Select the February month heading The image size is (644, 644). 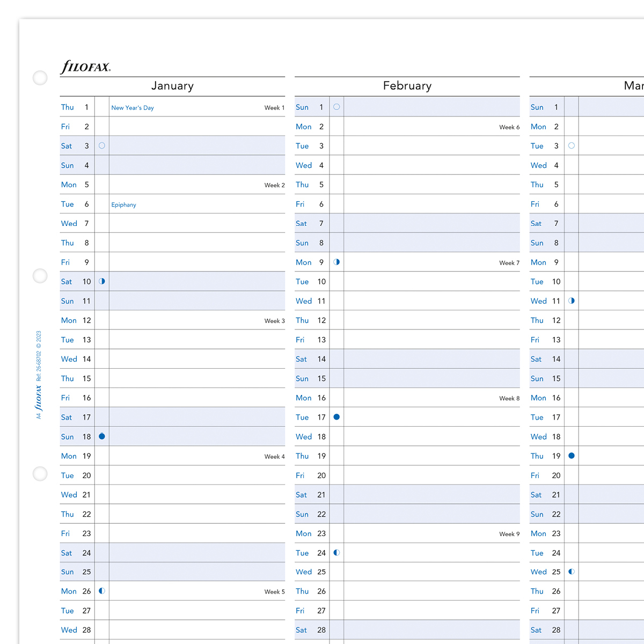(407, 86)
